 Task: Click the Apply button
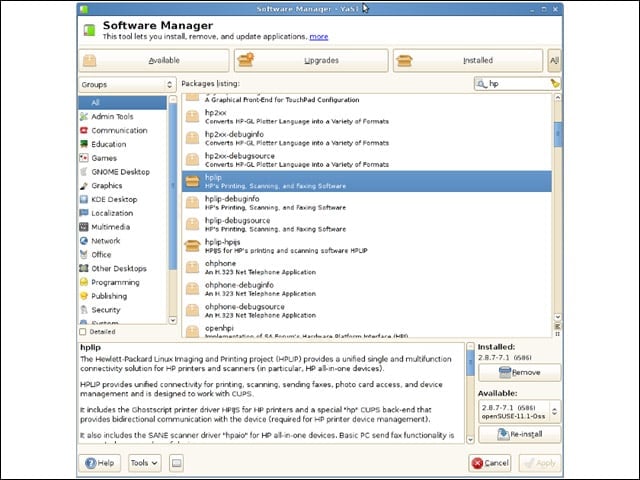coord(540,463)
